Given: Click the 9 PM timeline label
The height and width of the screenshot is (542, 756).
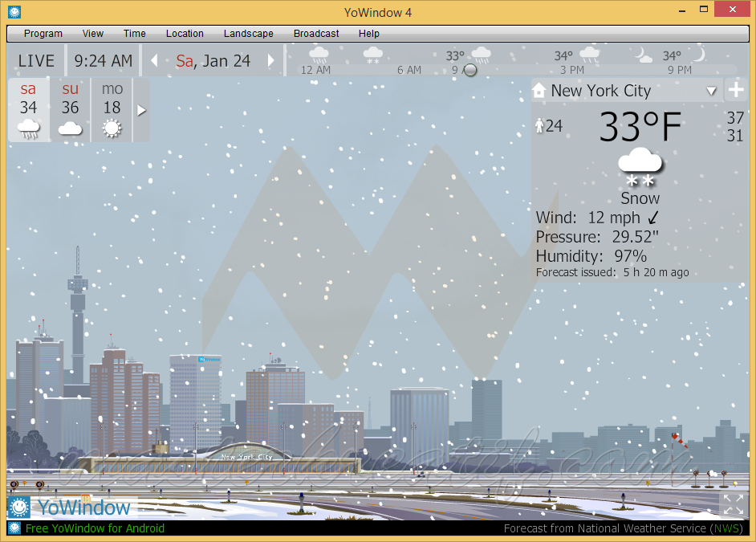Looking at the screenshot, I should tap(679, 71).
